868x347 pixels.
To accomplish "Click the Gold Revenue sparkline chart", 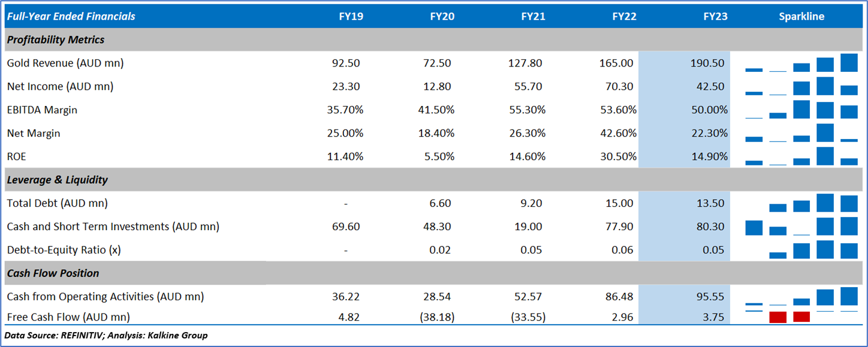I will coord(801,63).
